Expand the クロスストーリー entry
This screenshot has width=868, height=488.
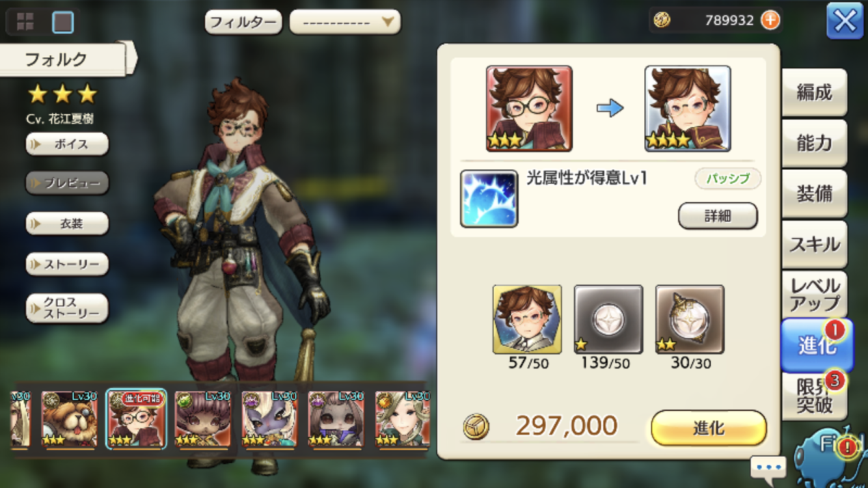click(67, 308)
